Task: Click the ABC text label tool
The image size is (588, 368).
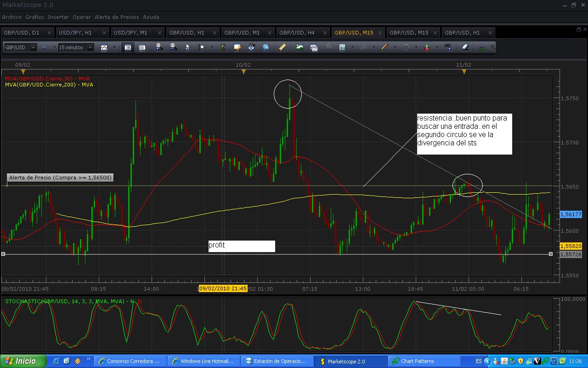Action: 448,47
